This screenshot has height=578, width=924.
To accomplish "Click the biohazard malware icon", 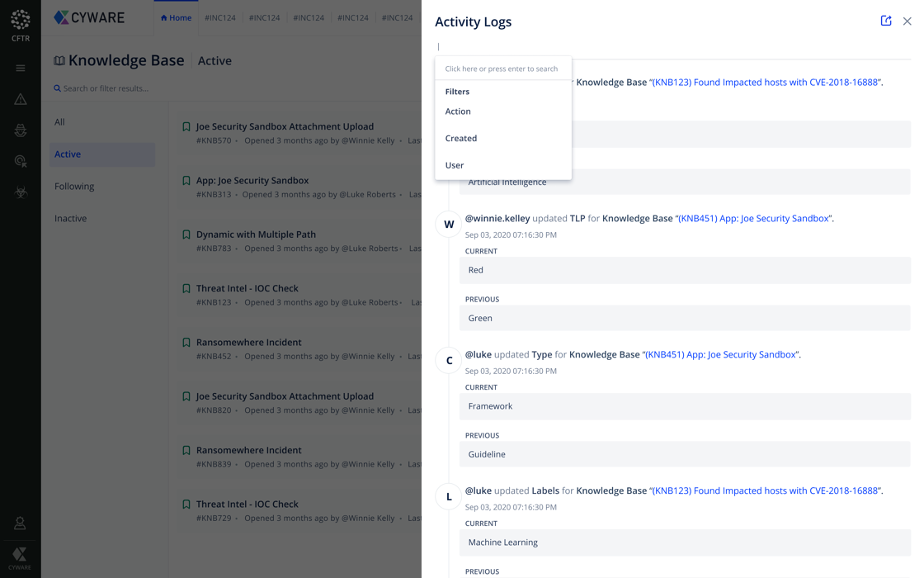I will pyautogui.click(x=21, y=192).
